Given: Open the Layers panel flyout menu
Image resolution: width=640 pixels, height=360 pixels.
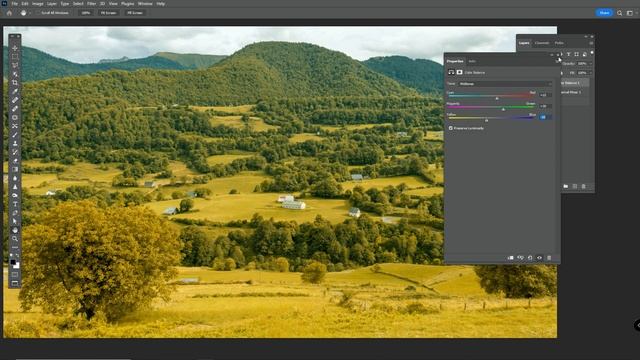Looking at the screenshot, I should (x=591, y=43).
